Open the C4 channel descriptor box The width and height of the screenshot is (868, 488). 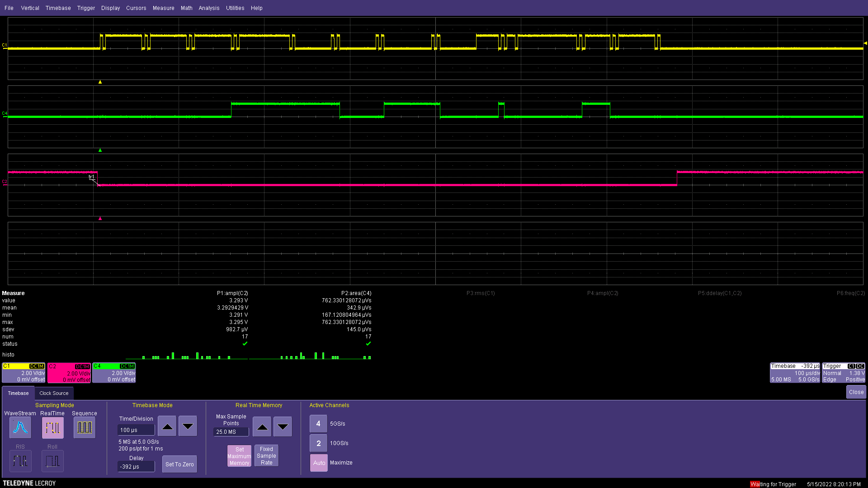(114, 373)
